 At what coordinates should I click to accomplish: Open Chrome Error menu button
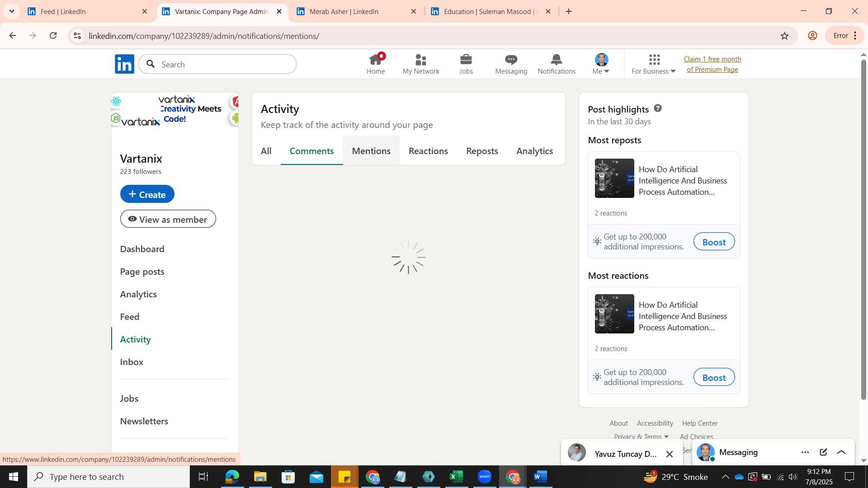tap(844, 36)
